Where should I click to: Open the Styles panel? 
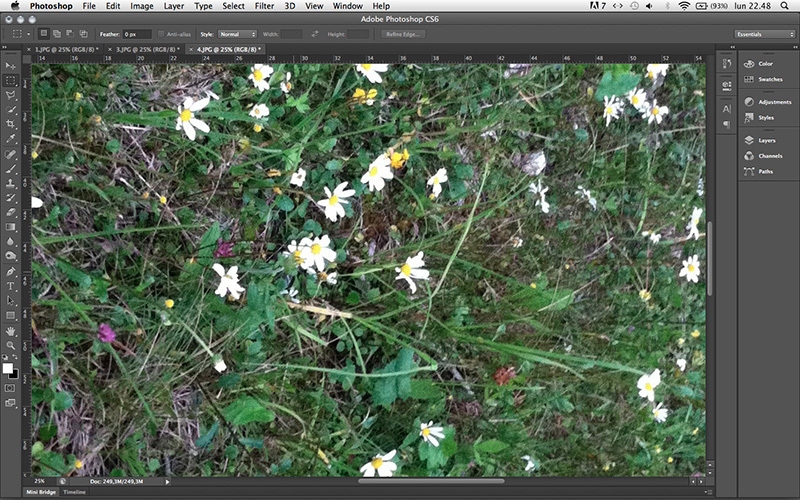click(768, 118)
